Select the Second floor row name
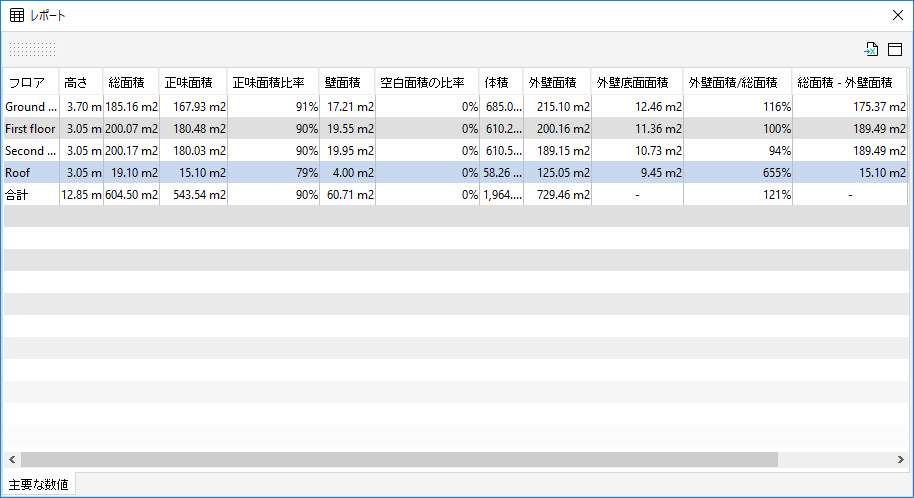Viewport: 914px width, 498px height. tap(31, 151)
